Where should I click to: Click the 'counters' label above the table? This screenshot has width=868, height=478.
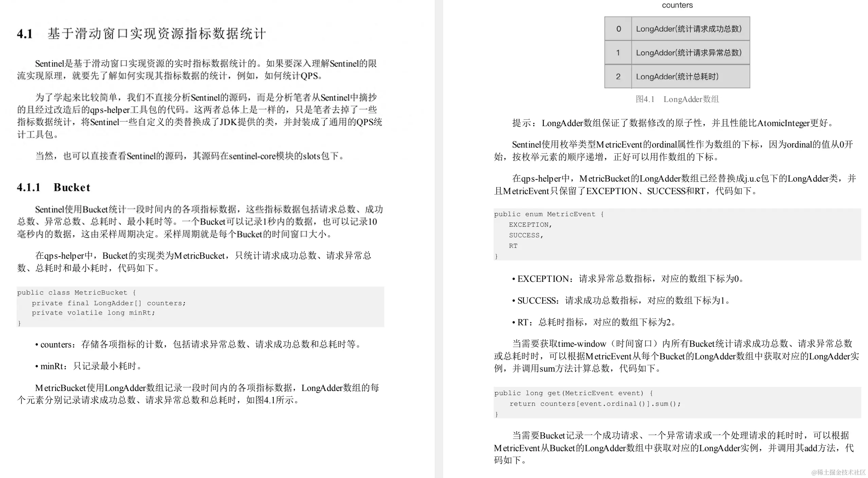(677, 5)
